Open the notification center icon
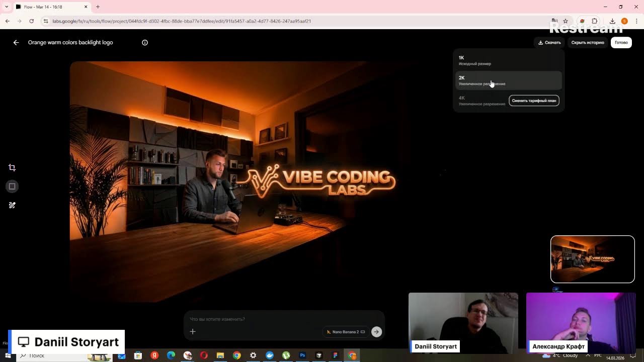 pos(633,356)
